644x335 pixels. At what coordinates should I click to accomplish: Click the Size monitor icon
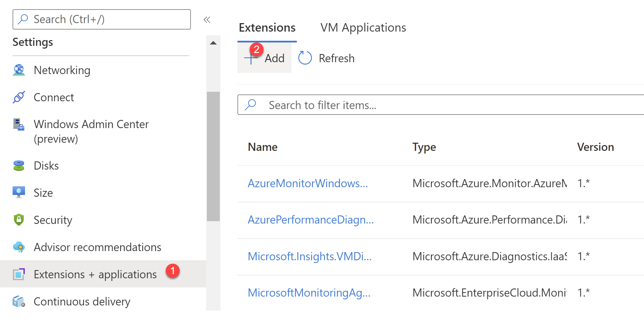point(19,192)
